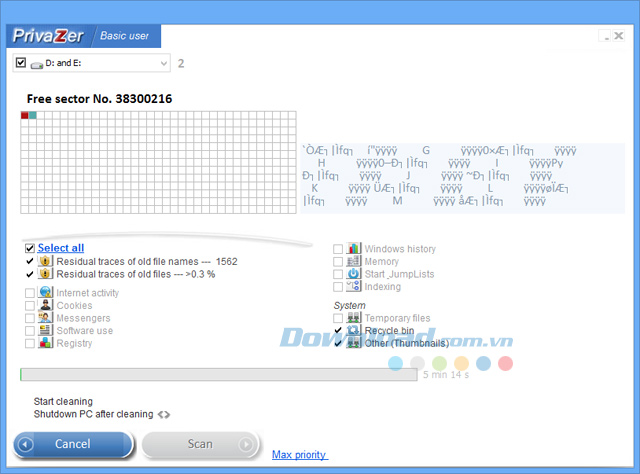
Task: Click shield icon beside old files percentage
Action: 45,274
